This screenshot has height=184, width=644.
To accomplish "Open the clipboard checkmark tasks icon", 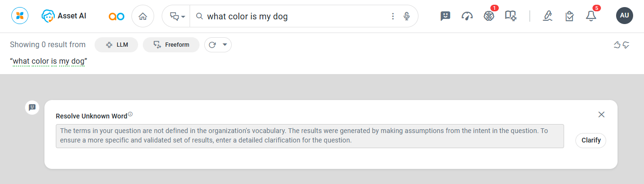I will tap(569, 16).
